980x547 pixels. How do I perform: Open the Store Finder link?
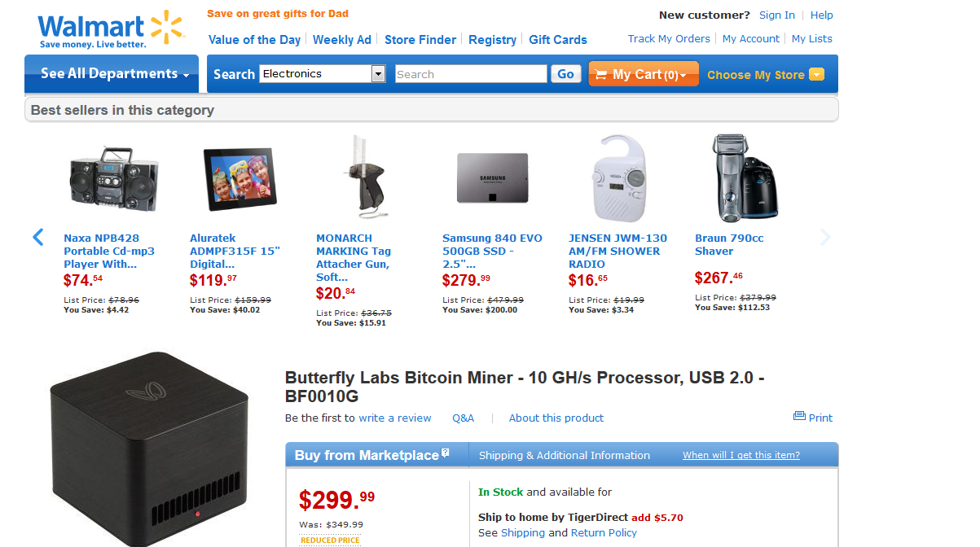click(x=420, y=40)
